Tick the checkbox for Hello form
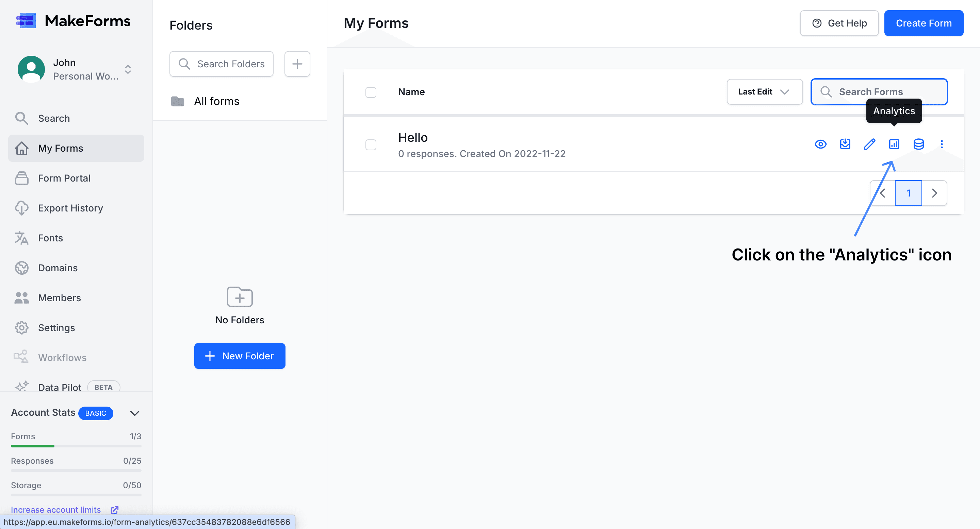The image size is (980, 529). 371,145
